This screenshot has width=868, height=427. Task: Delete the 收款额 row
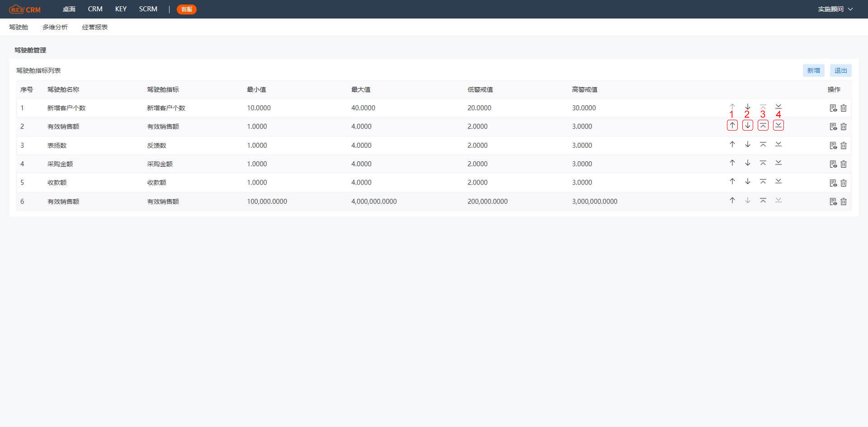[x=844, y=183]
